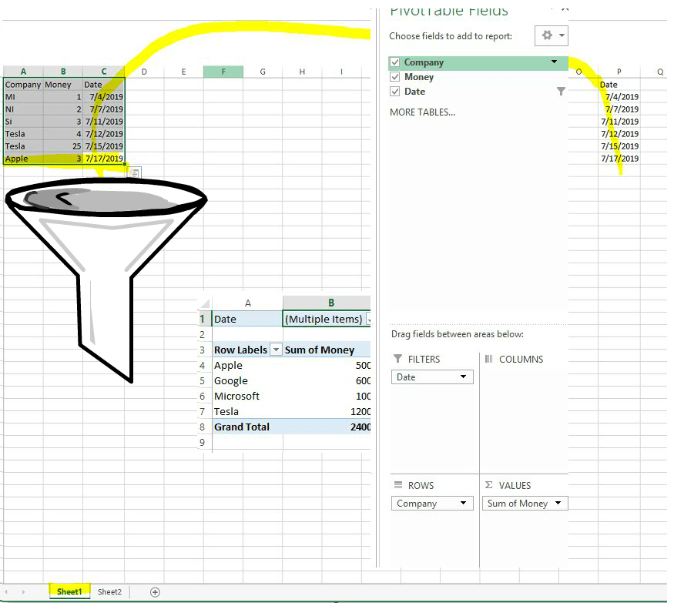Uncheck the Company field checkbox
Viewport: 674px width, 616px height.
coord(394,62)
